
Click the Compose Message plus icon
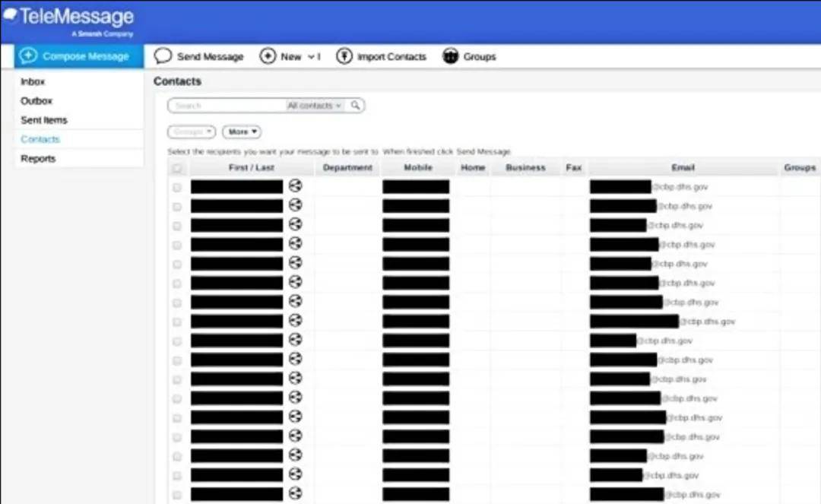click(x=28, y=56)
